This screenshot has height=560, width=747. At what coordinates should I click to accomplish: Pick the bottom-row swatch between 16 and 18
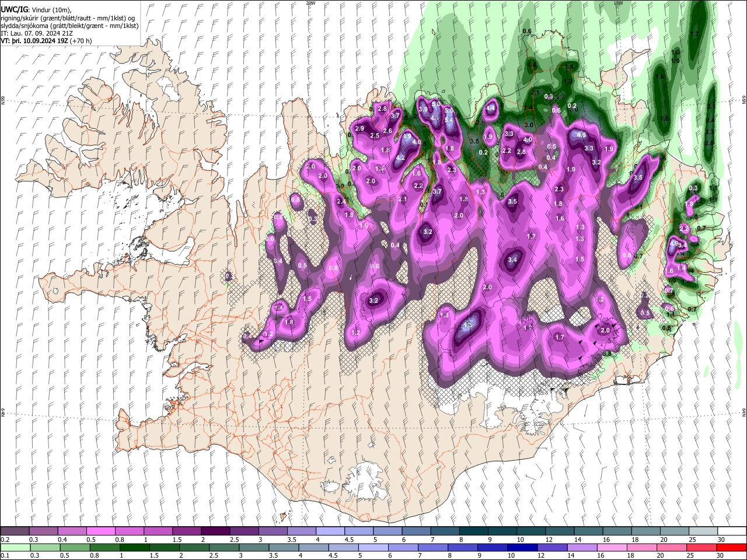[612, 547]
